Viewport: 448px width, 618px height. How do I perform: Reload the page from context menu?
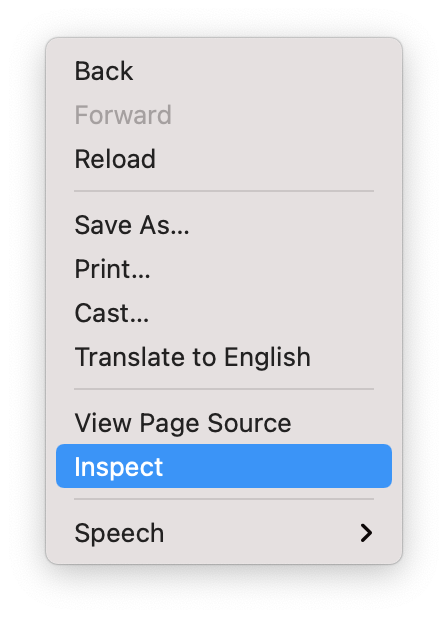(224, 159)
